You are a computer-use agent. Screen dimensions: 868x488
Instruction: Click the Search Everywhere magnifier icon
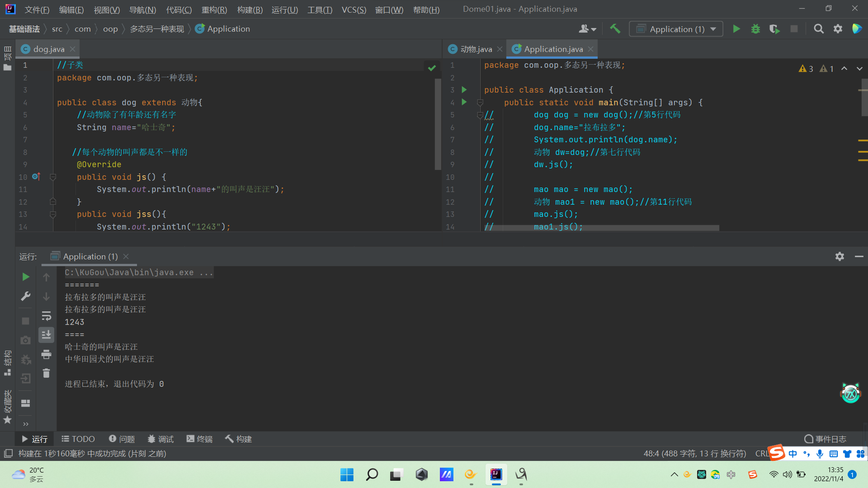(x=818, y=29)
